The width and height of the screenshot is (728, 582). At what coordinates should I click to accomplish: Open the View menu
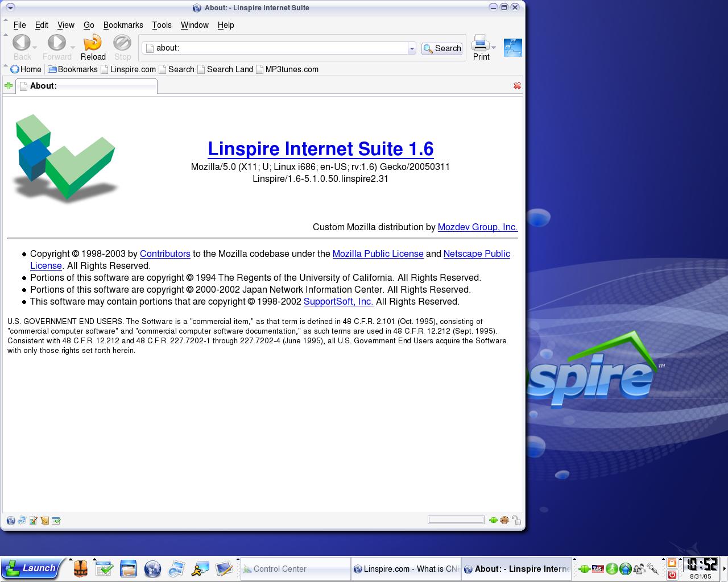[66, 25]
